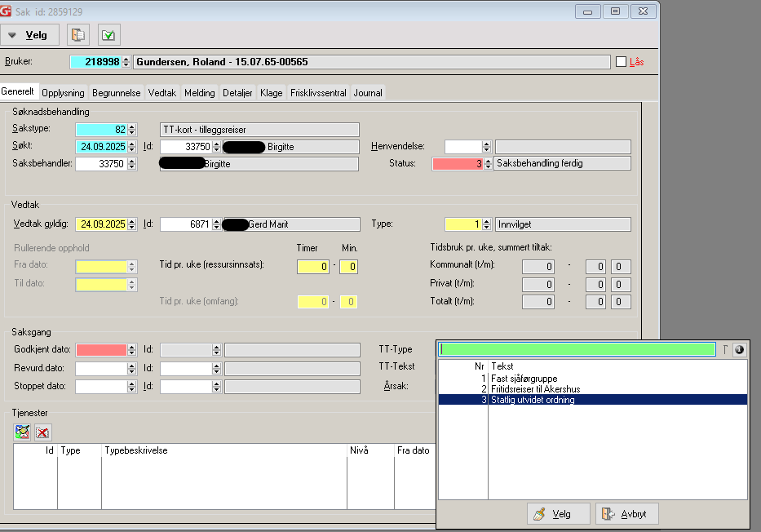Screen dimensions: 761x532
Task: Open the Velg dropdown menu in the toolbar
Action: click(x=30, y=35)
